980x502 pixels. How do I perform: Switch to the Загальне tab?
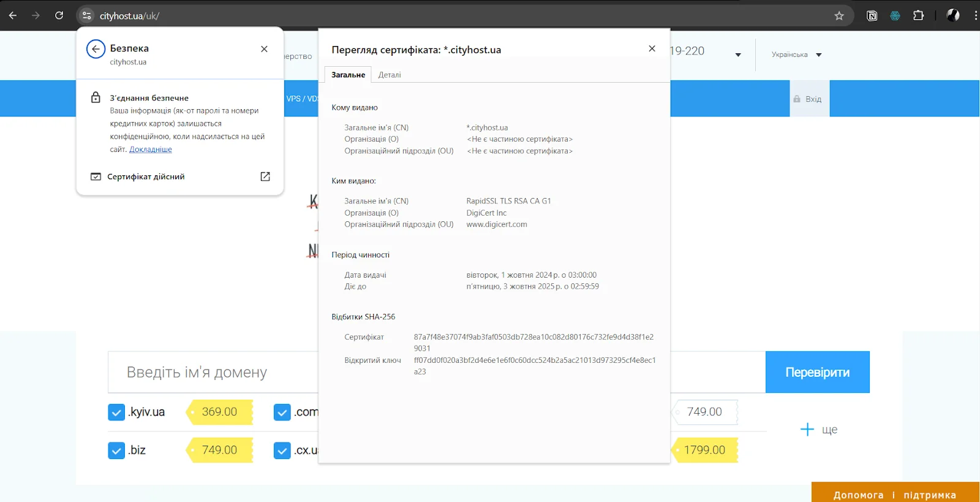click(348, 75)
